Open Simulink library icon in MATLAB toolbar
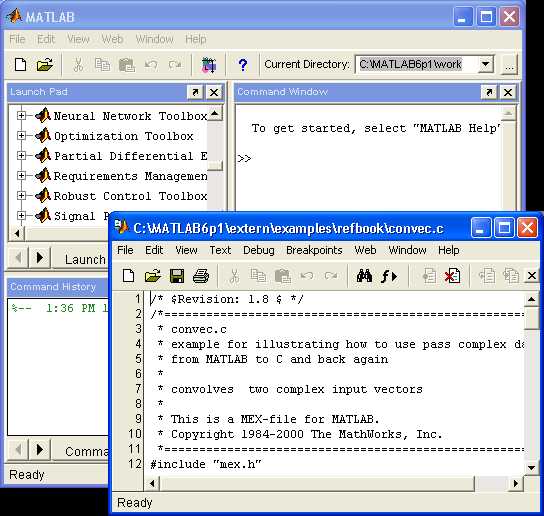Viewport: 544px width, 516px height. click(x=209, y=65)
